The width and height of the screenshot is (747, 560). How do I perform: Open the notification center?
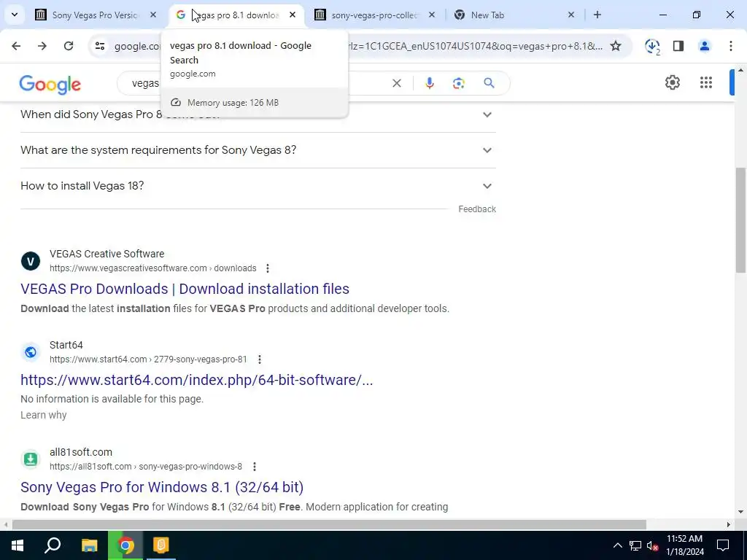723,545
